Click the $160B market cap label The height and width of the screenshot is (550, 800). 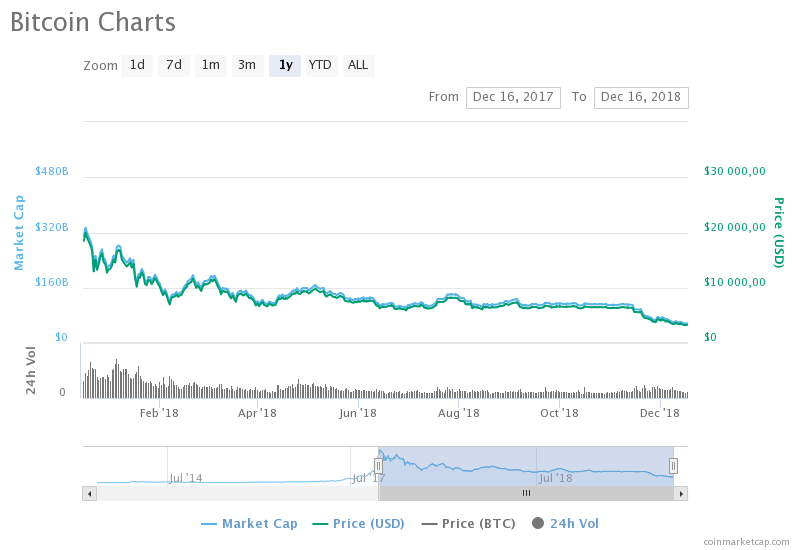[52, 282]
